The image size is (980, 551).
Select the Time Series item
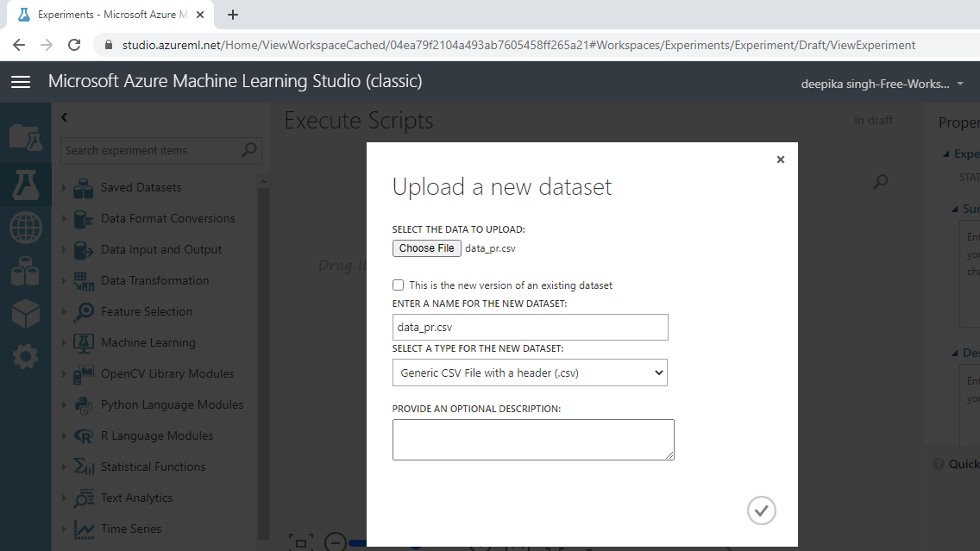coord(131,529)
